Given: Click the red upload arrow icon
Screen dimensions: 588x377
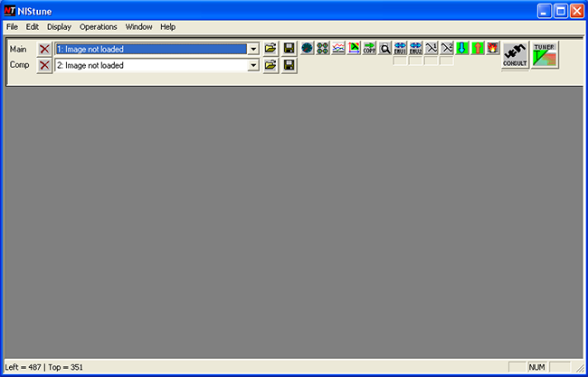Looking at the screenshot, I should [x=478, y=48].
